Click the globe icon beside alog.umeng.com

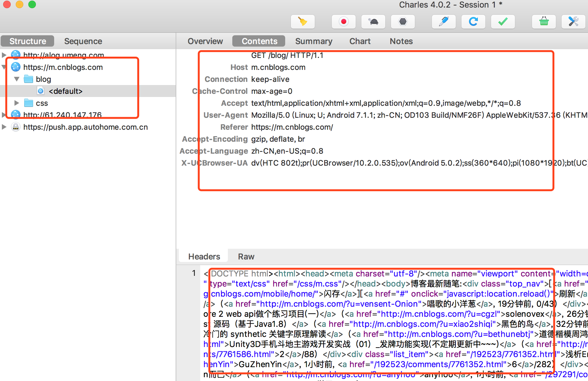tap(16, 55)
